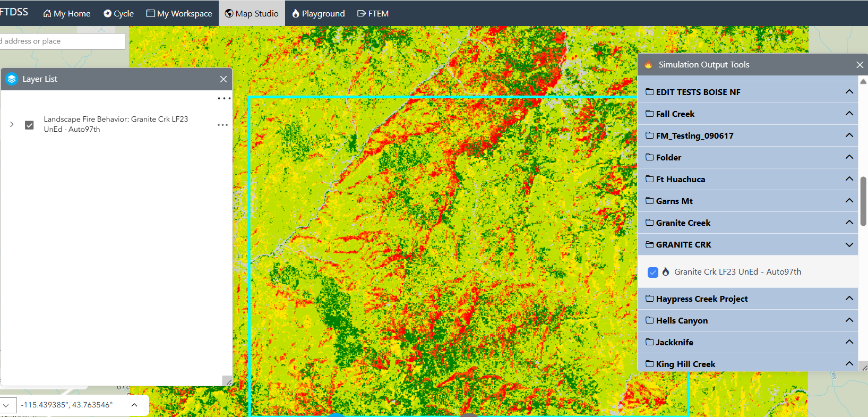
Task: Click the fire icon beside Granite Crk LF23 UnEd
Action: [x=666, y=271]
